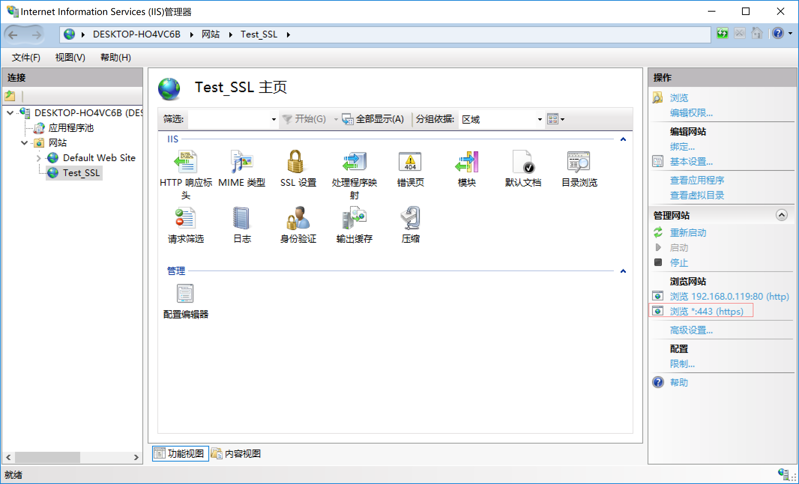799x484 pixels.
Task: Click the view mode icon next to 分组依据
Action: click(x=553, y=119)
